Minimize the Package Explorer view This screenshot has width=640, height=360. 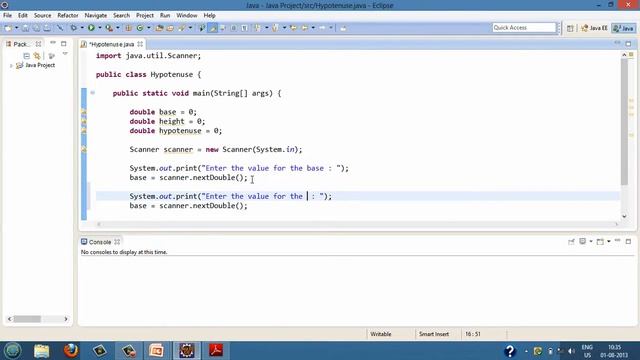point(53,43)
